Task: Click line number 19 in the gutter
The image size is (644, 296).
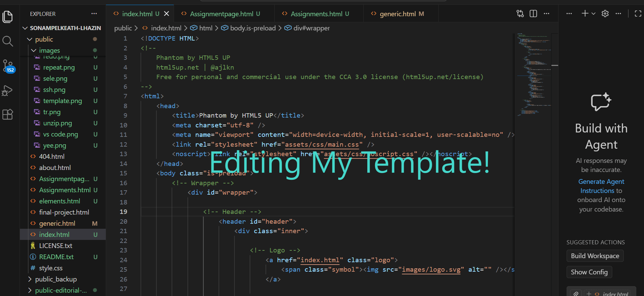Action: tap(123, 212)
